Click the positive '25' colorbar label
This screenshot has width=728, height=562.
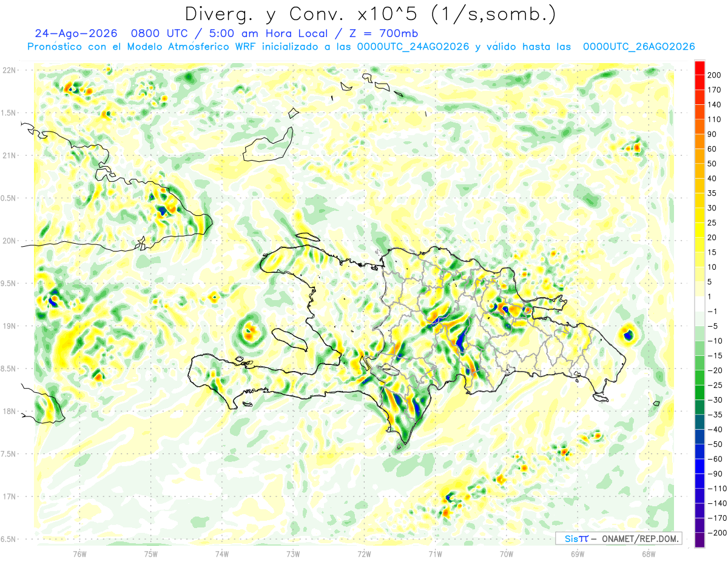click(712, 223)
